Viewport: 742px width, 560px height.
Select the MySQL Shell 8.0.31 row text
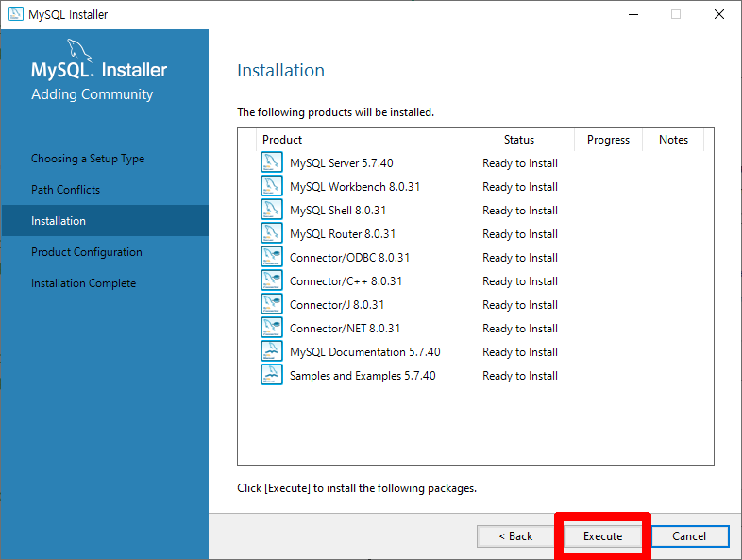338,211
